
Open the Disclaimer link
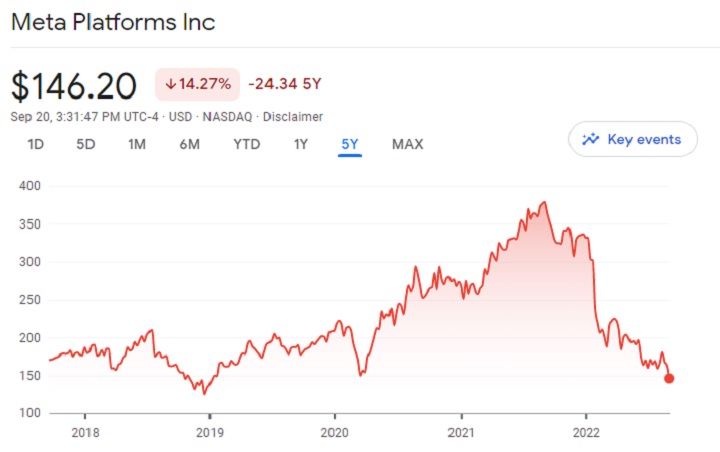293,117
